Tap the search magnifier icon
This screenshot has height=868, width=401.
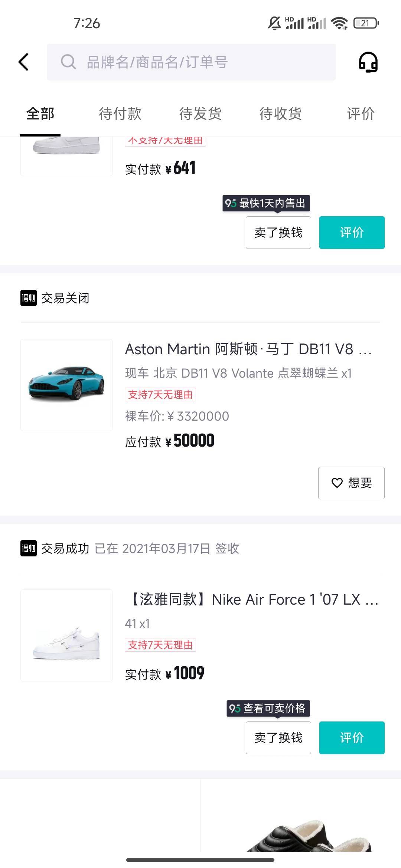tap(68, 62)
